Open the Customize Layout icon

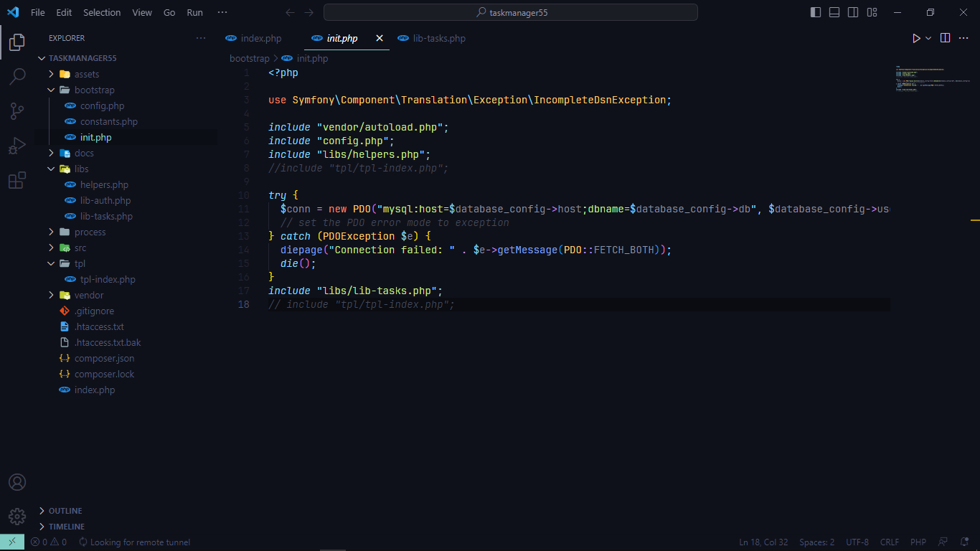tap(872, 12)
